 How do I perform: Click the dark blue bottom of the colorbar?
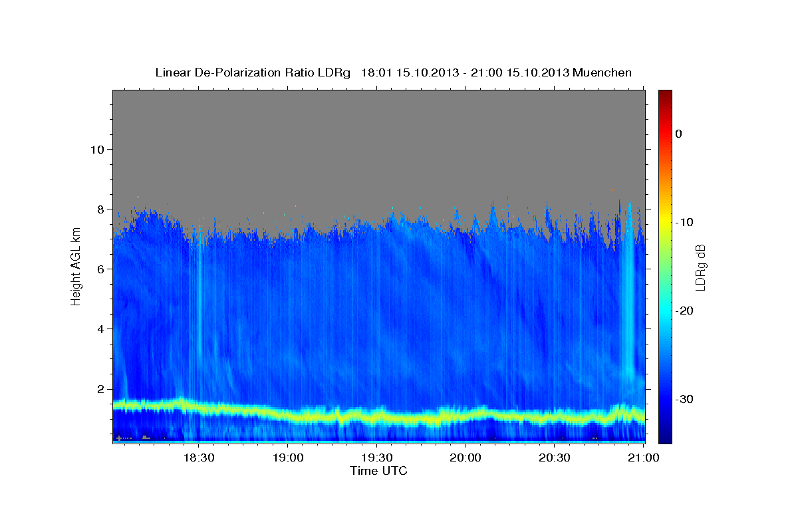(665, 436)
